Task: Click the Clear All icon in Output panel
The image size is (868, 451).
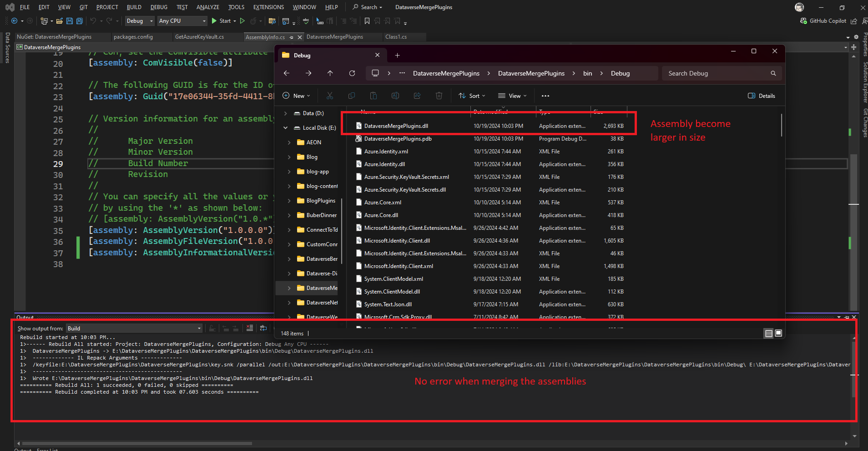Action: [250, 328]
